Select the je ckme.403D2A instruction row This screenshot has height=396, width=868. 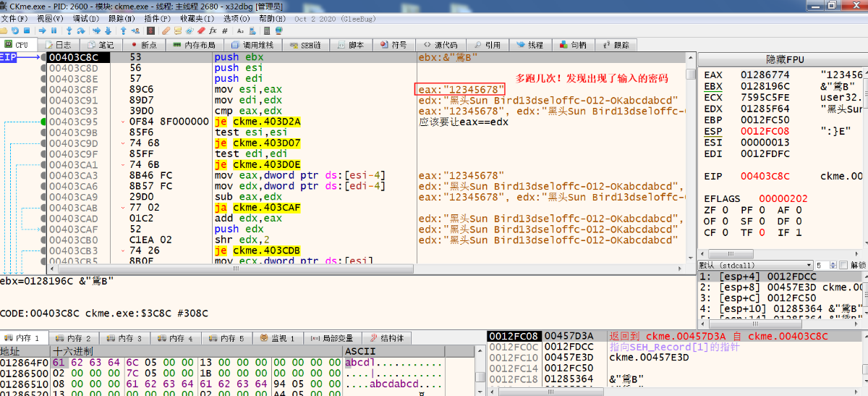click(x=368, y=122)
